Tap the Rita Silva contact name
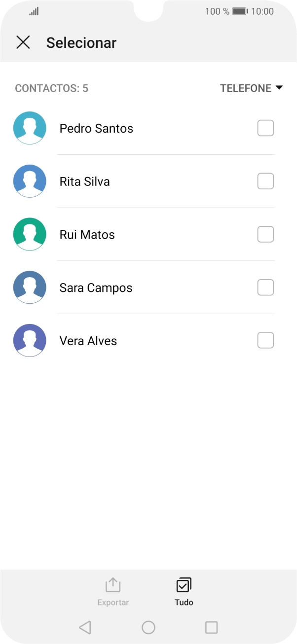297x644 pixels. coord(84,181)
